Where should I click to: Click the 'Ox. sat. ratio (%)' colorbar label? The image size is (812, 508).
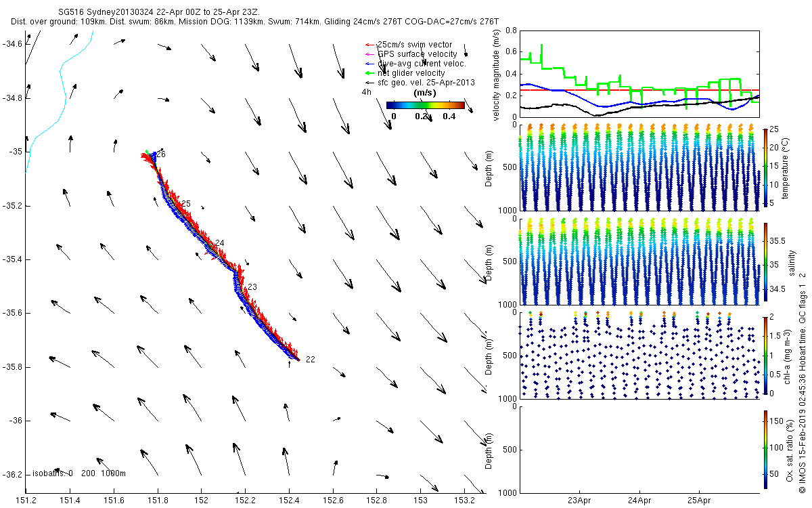click(x=790, y=450)
